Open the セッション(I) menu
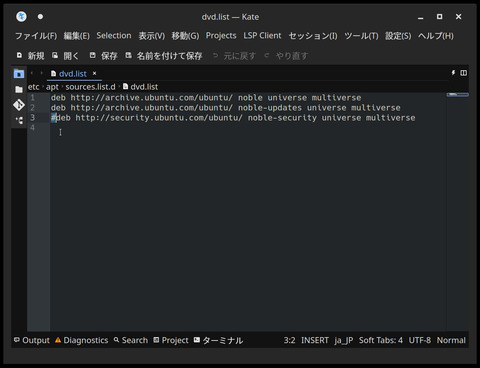Image resolution: width=480 pixels, height=368 pixels. [x=313, y=36]
